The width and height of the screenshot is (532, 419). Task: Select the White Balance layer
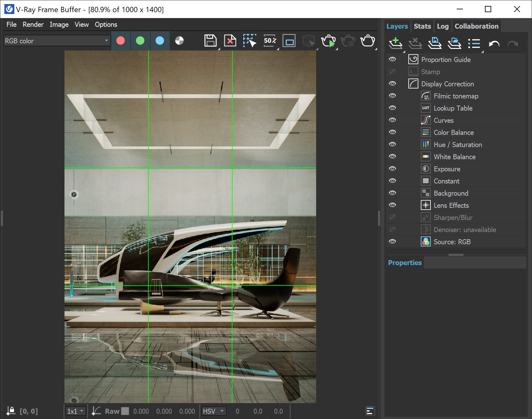coord(454,157)
